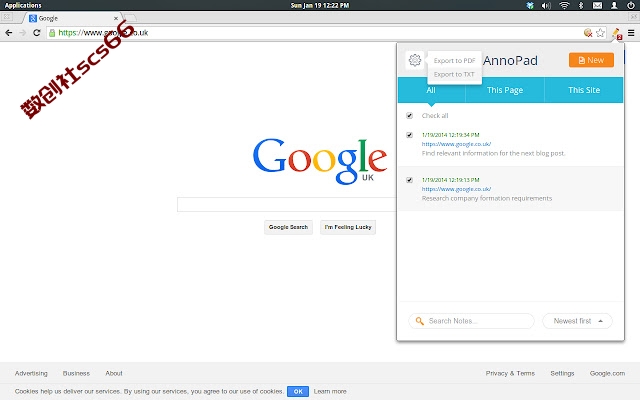Open the Business footer link
Image resolution: width=640 pixels, height=400 pixels.
coord(76,373)
